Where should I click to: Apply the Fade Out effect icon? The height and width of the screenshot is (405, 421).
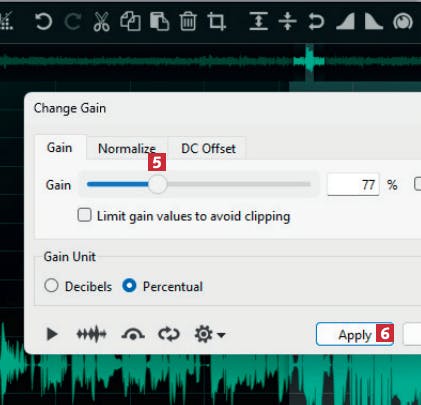click(x=374, y=22)
